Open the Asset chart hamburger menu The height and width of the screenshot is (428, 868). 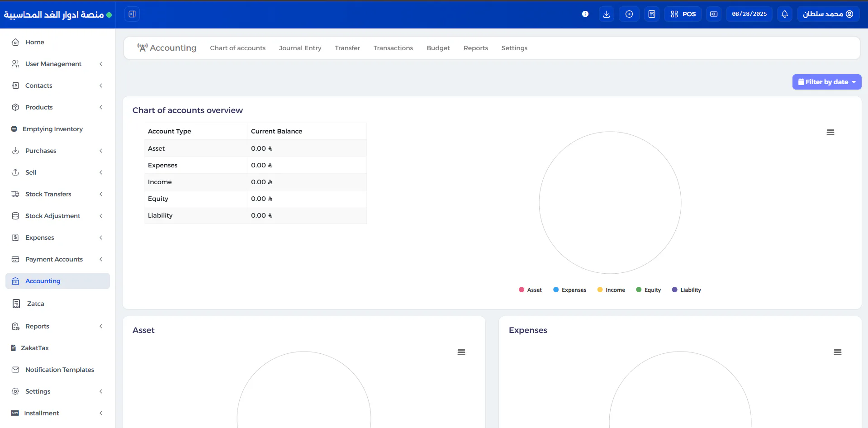(461, 352)
